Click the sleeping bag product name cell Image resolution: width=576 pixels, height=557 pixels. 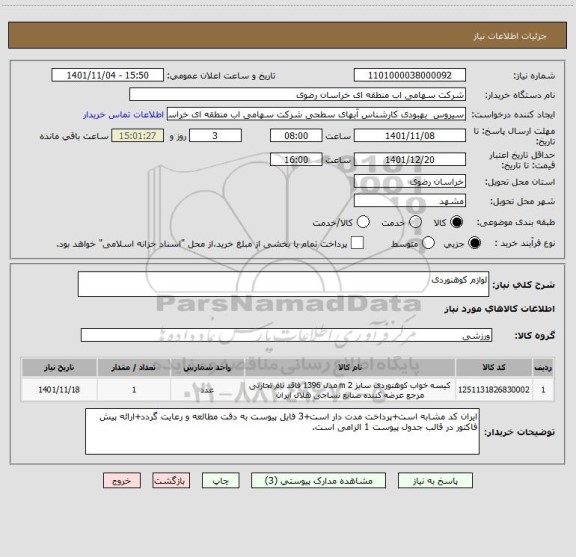[x=350, y=390]
